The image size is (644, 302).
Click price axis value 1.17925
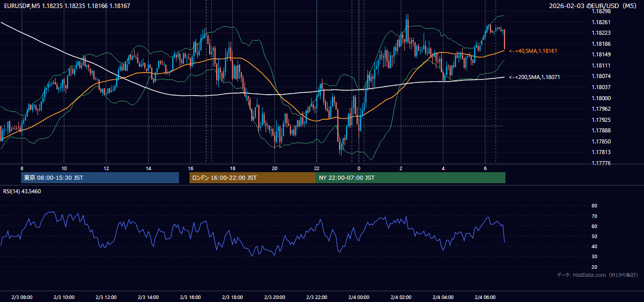(x=601, y=120)
